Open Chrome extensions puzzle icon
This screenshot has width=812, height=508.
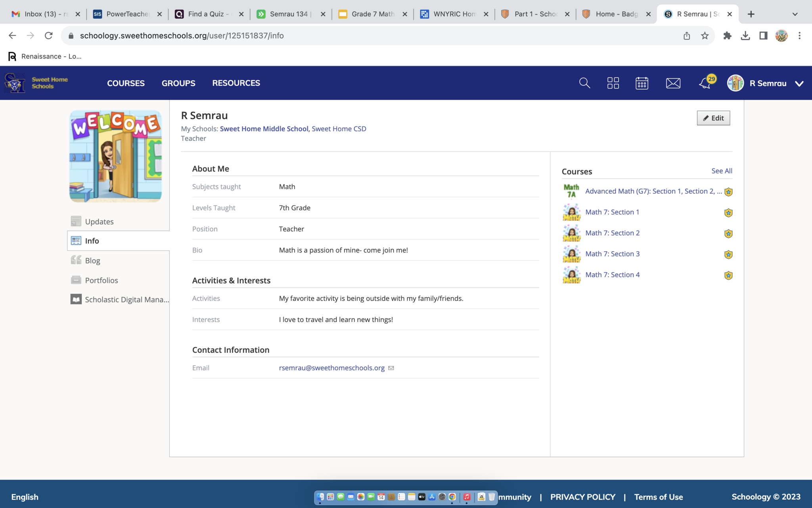727,36
